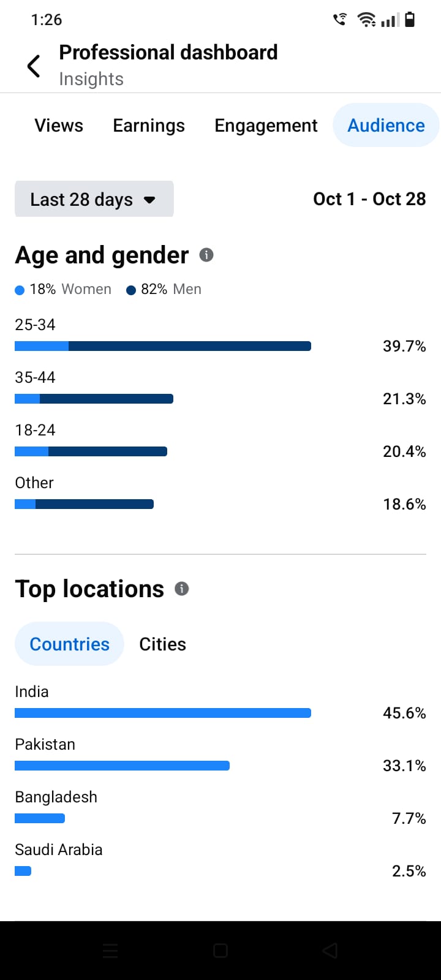Tap the Android home navigation icon

point(221,951)
